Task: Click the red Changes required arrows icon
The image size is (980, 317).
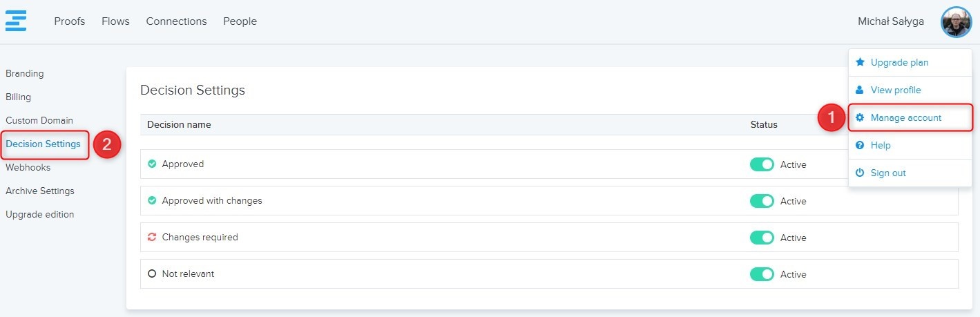Action: [x=153, y=238]
